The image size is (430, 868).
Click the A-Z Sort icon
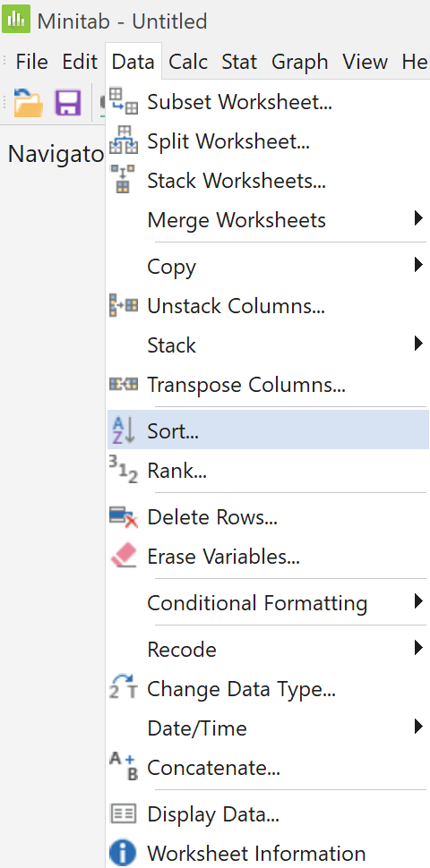(x=123, y=430)
